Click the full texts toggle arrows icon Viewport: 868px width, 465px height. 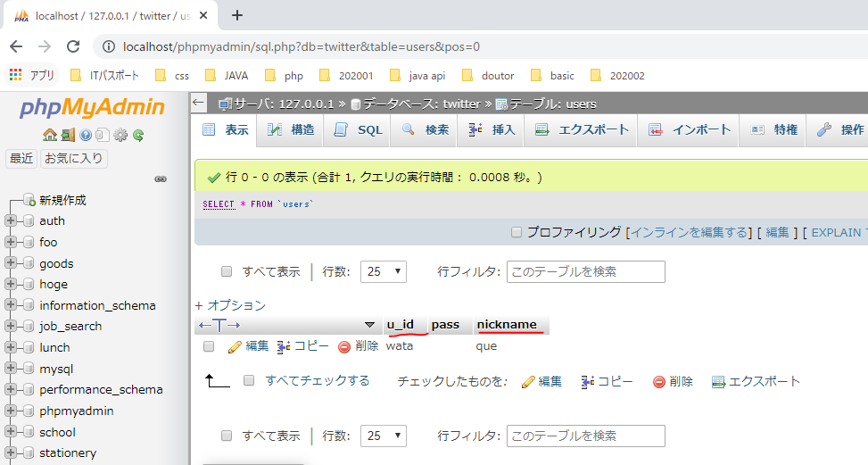click(x=219, y=325)
